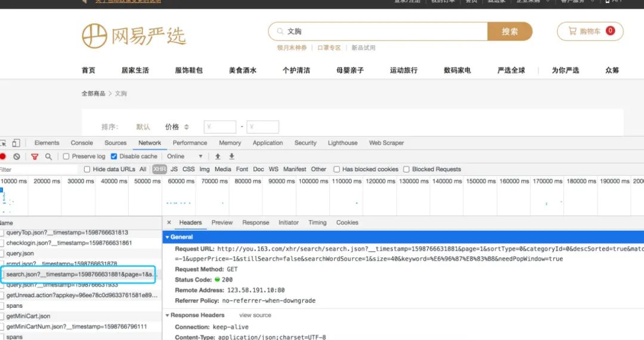Select getUnread.action request row

(80, 295)
